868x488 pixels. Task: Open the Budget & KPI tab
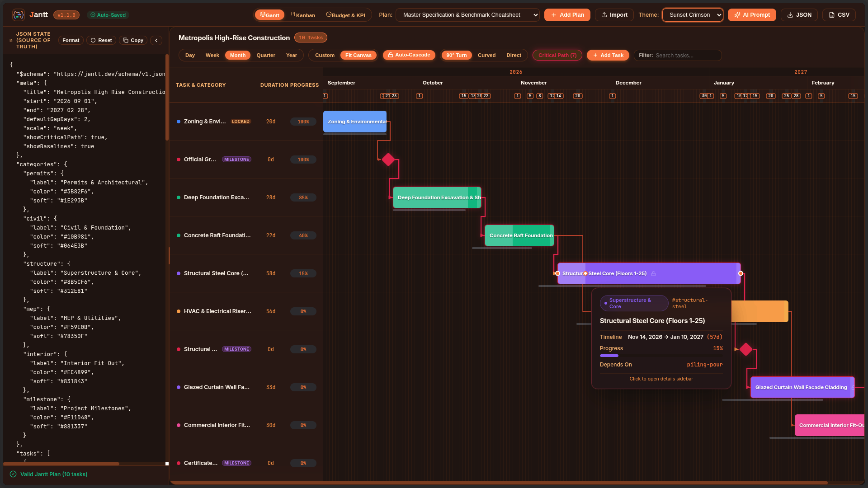click(346, 15)
